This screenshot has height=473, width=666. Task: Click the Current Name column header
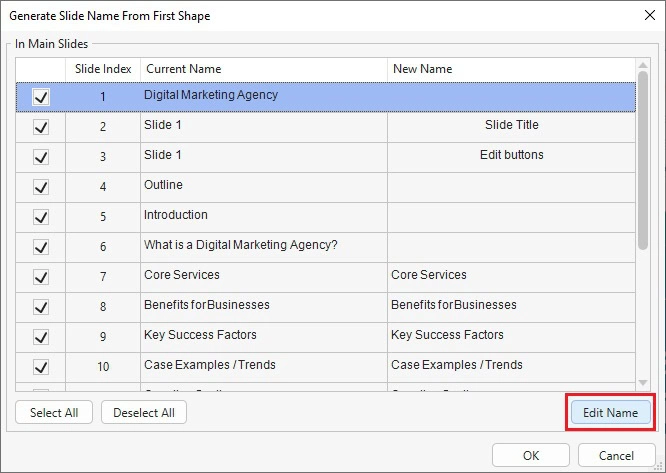(263, 69)
